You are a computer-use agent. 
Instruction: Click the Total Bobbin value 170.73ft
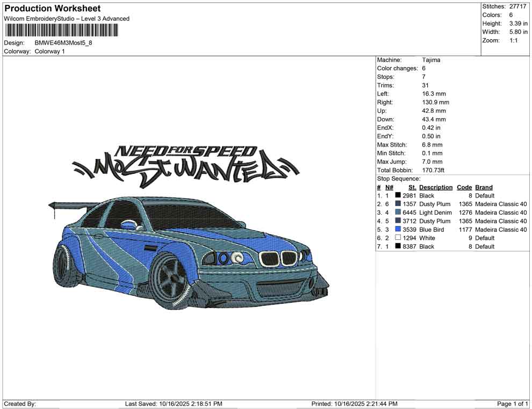pos(433,170)
